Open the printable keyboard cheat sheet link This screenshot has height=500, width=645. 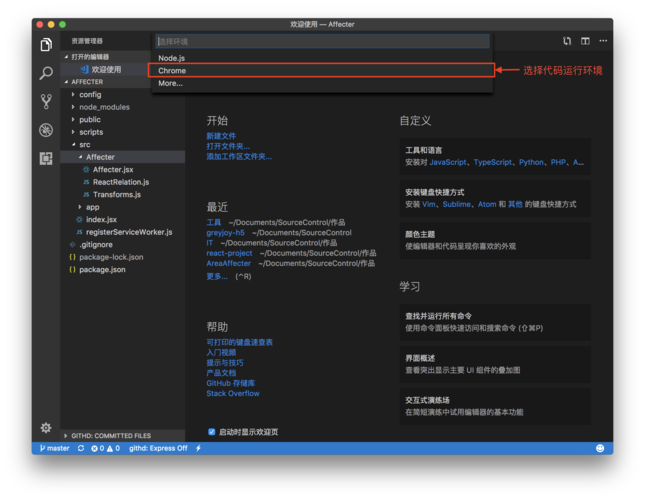click(239, 343)
